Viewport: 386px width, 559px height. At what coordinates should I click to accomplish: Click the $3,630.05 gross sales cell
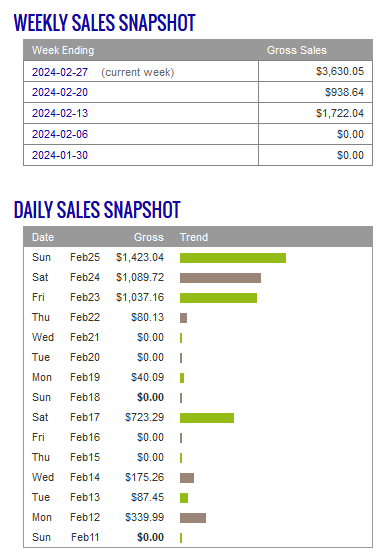(340, 71)
